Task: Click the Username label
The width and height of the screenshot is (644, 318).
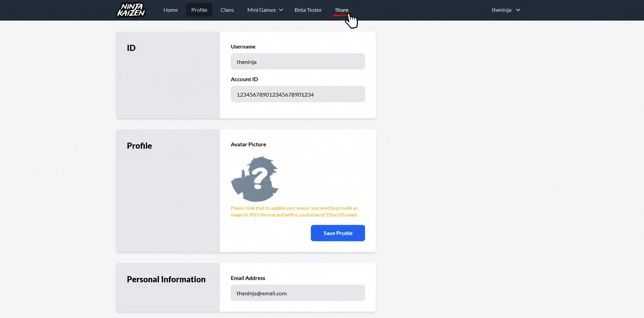Action: coord(243,47)
